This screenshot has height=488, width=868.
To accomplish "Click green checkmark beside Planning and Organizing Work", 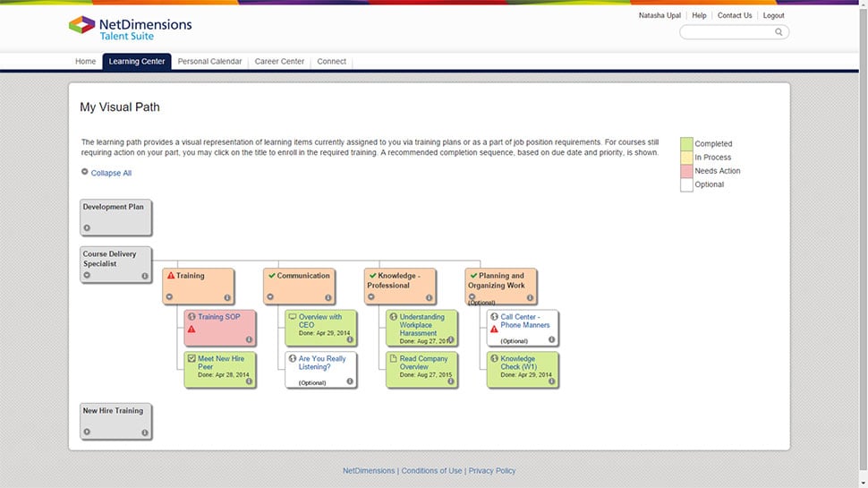I will pos(473,275).
